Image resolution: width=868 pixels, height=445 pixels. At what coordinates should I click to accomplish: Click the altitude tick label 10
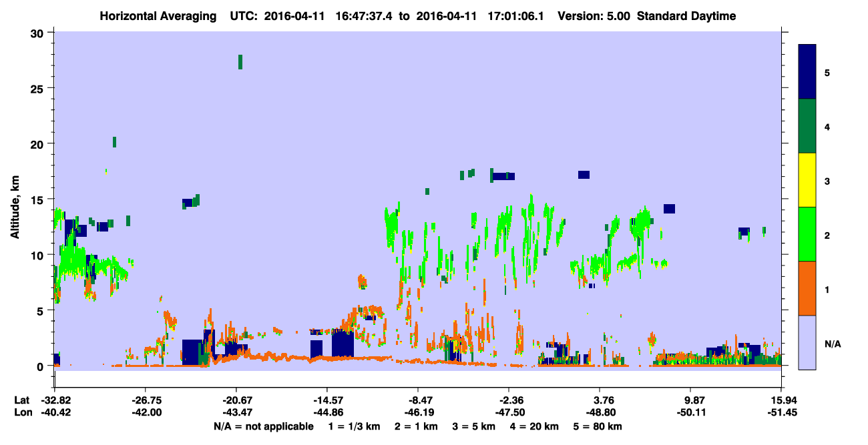click(x=37, y=255)
